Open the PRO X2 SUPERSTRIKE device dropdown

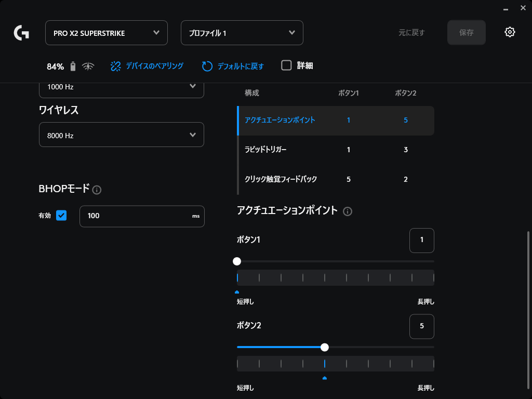pyautogui.click(x=107, y=33)
